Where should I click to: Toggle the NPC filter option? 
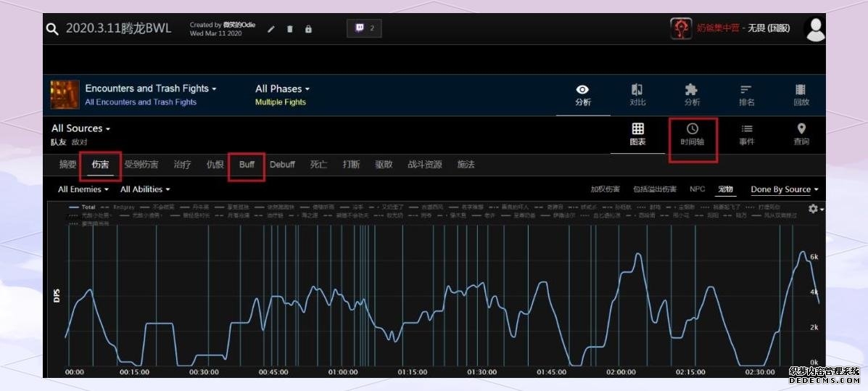tap(697, 189)
